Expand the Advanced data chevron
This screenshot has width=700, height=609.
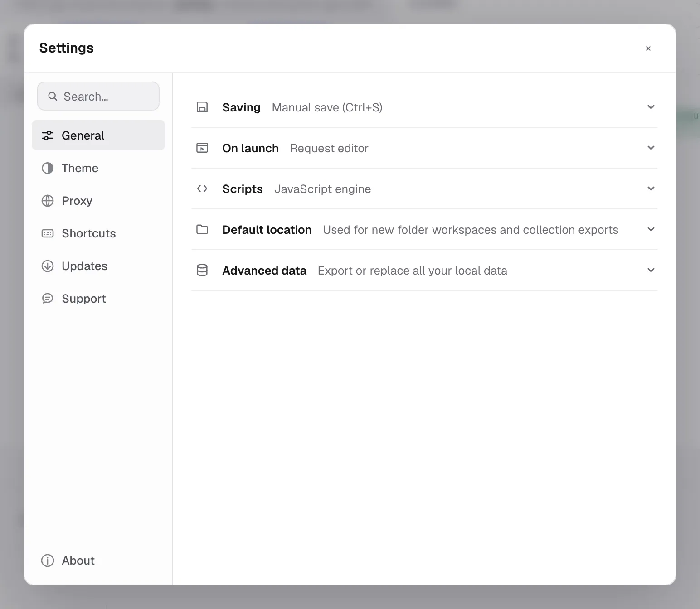[651, 270]
